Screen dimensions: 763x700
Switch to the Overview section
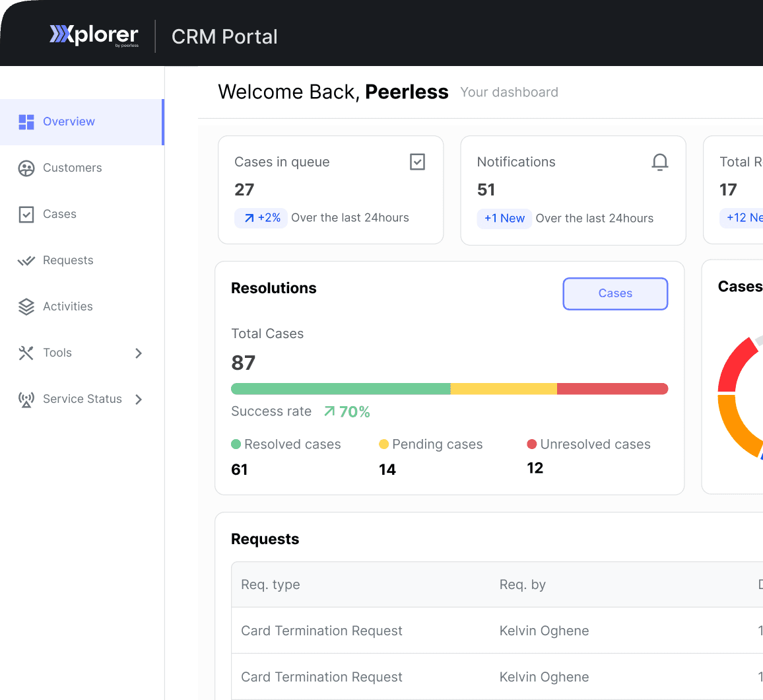click(69, 122)
